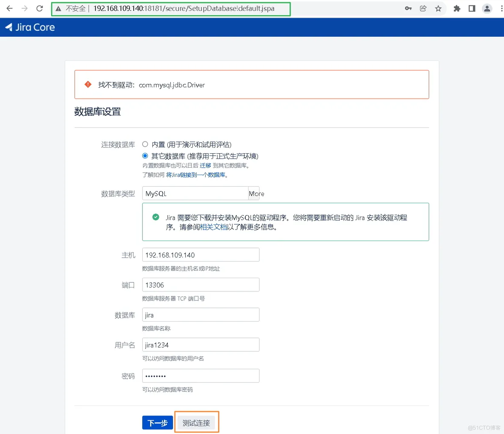504x434 pixels.
Task: Select the 内置 built-in database radio button
Action: pos(145,144)
